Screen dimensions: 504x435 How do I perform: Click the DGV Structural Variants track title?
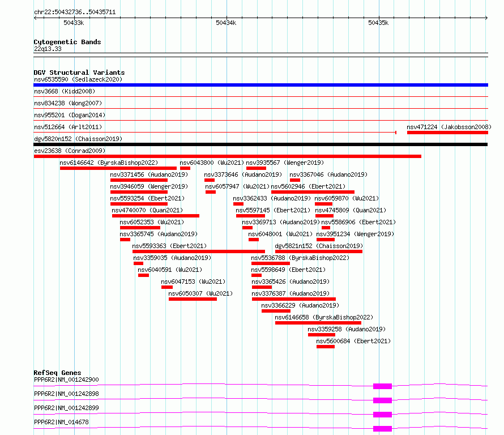(x=79, y=72)
